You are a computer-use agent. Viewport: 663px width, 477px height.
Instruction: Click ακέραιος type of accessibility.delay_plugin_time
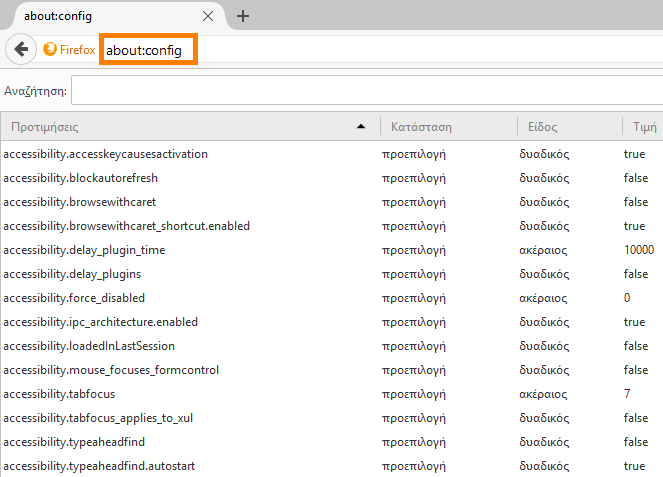click(543, 250)
